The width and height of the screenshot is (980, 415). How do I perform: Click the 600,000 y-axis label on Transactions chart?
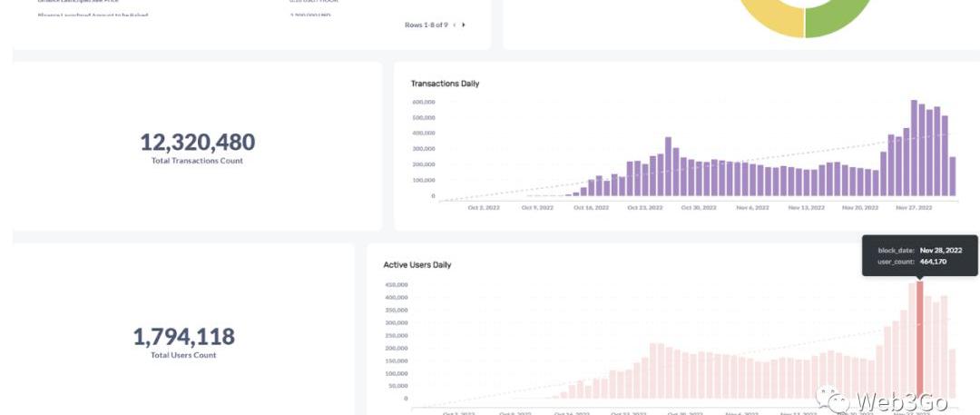coord(424,102)
